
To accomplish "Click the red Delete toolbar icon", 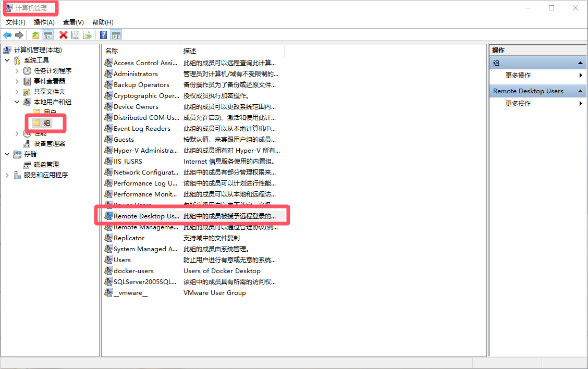I will point(64,35).
